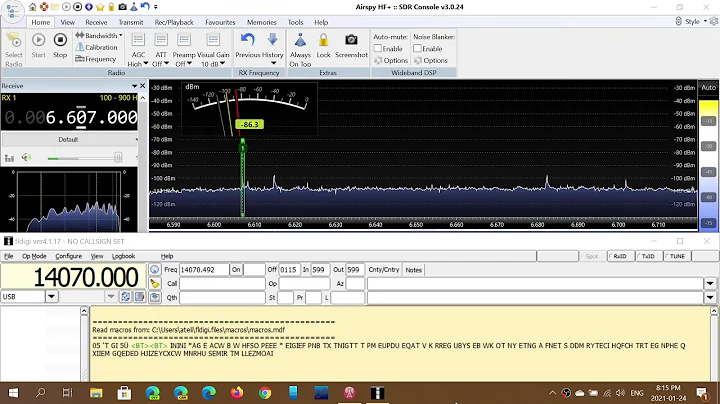Image resolution: width=720 pixels, height=404 pixels.
Task: Click the spectrum level color bar slider
Action: (708, 165)
